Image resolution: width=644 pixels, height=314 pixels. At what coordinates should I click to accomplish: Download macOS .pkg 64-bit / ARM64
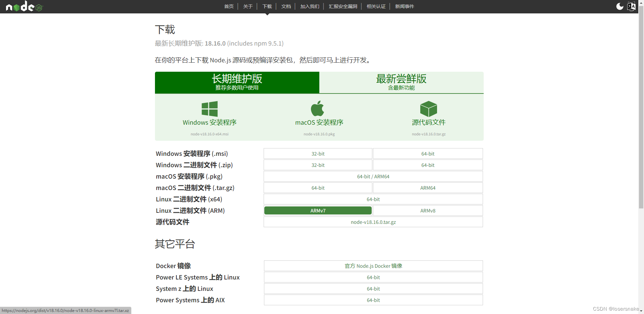(x=373, y=176)
